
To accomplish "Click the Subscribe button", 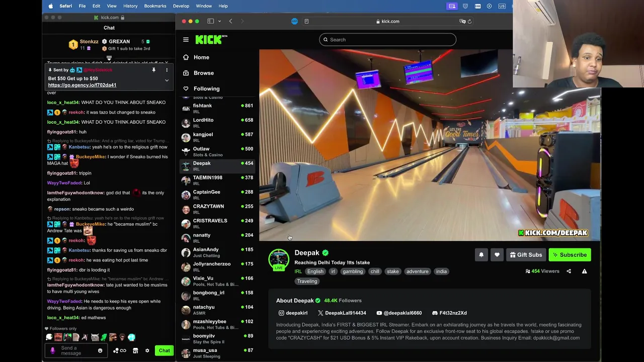I will coord(570,255).
